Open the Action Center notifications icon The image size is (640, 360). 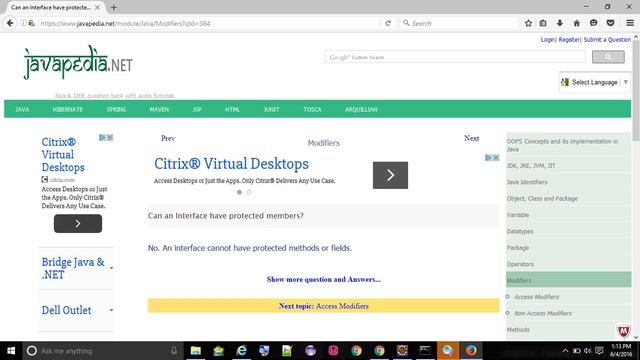point(599,351)
